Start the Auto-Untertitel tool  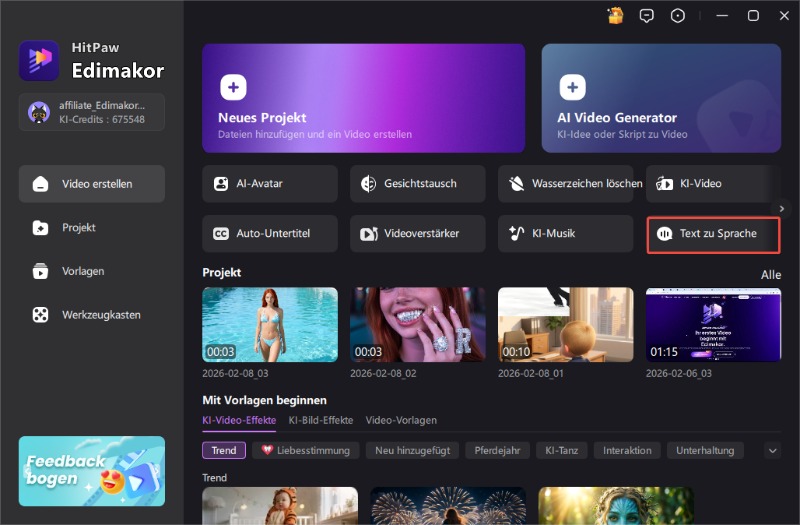click(x=270, y=233)
